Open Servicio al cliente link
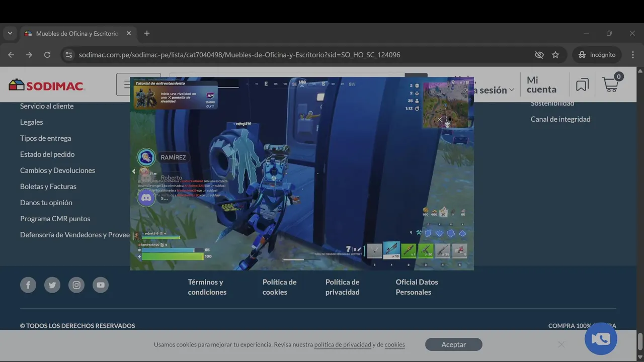Viewport: 644px width, 362px height. click(47, 106)
